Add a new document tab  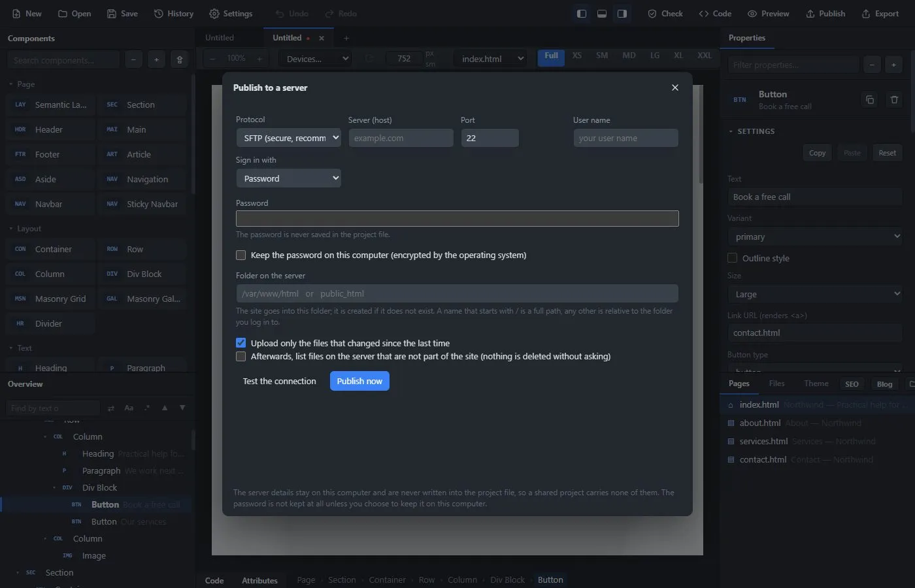pos(346,38)
